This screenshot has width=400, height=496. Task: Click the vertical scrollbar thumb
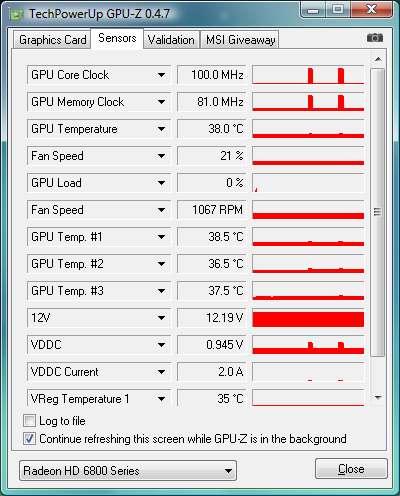click(378, 212)
